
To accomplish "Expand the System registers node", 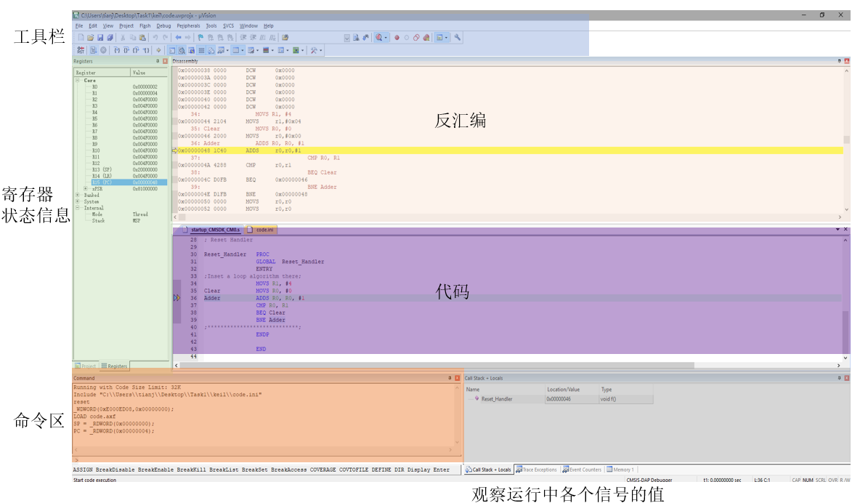I will pyautogui.click(x=78, y=201).
